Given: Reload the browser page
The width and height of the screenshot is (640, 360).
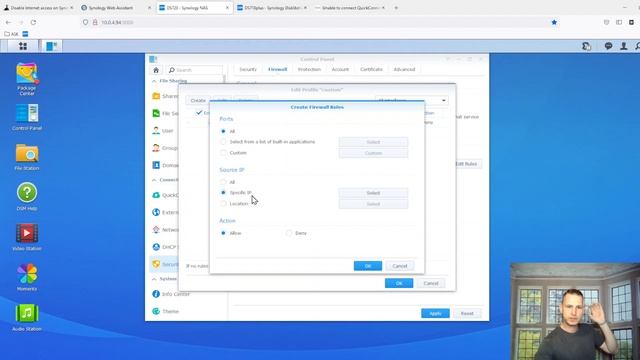Looking at the screenshot, I should (x=33, y=22).
